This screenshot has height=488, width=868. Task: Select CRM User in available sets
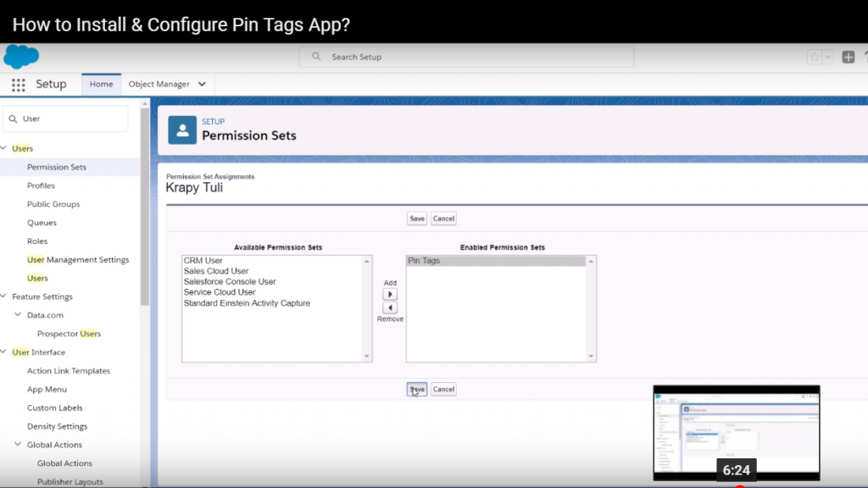click(203, 261)
